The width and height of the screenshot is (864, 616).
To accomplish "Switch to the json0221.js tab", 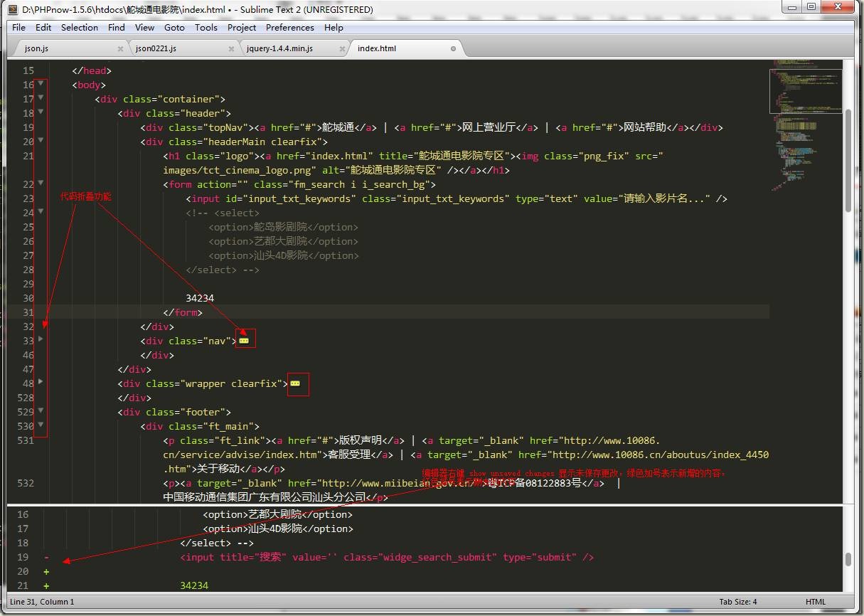I will 156,48.
